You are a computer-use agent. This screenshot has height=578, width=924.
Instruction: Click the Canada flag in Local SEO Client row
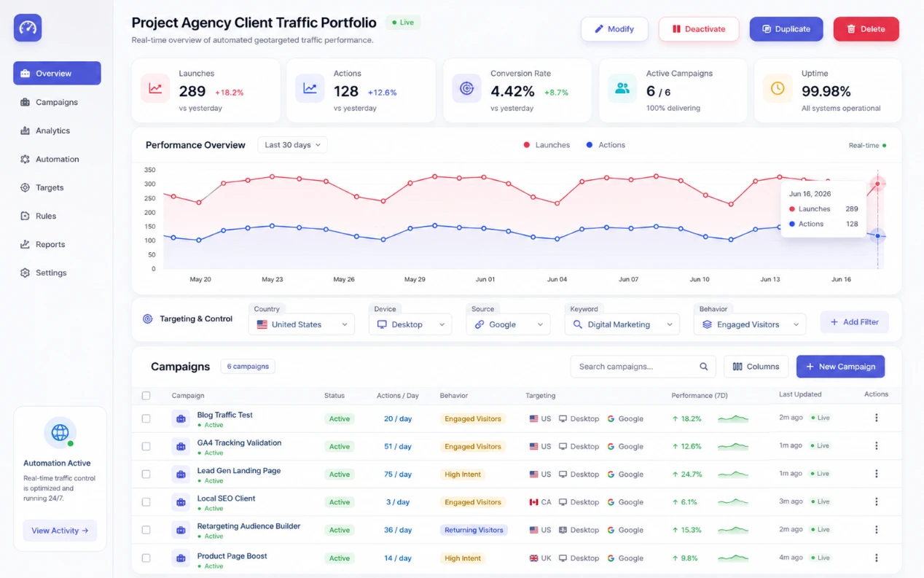[x=534, y=502]
